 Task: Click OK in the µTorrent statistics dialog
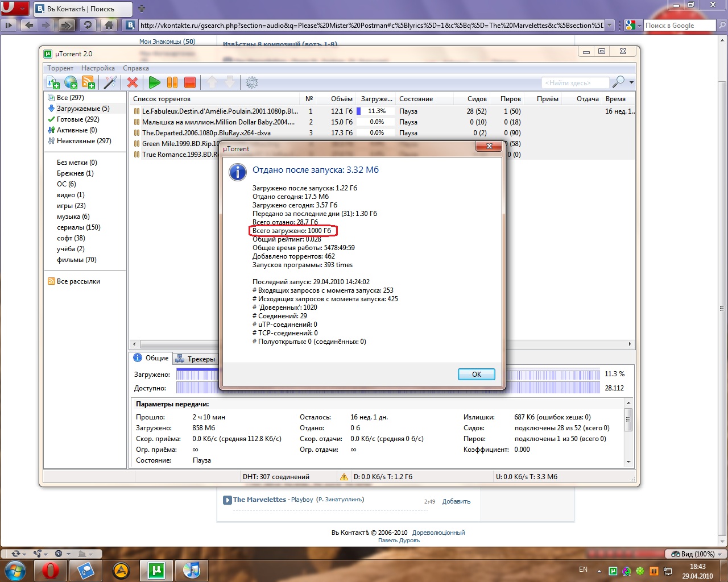477,374
